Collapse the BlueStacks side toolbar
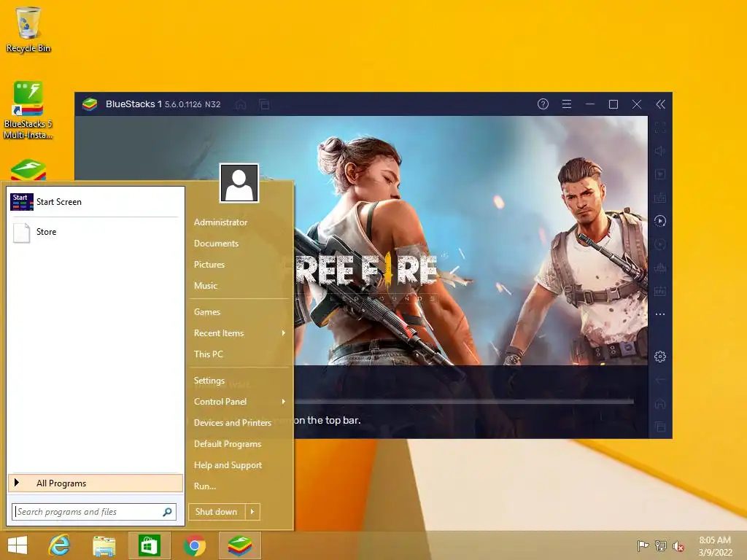Screen dimensions: 747x560 pyautogui.click(x=660, y=104)
